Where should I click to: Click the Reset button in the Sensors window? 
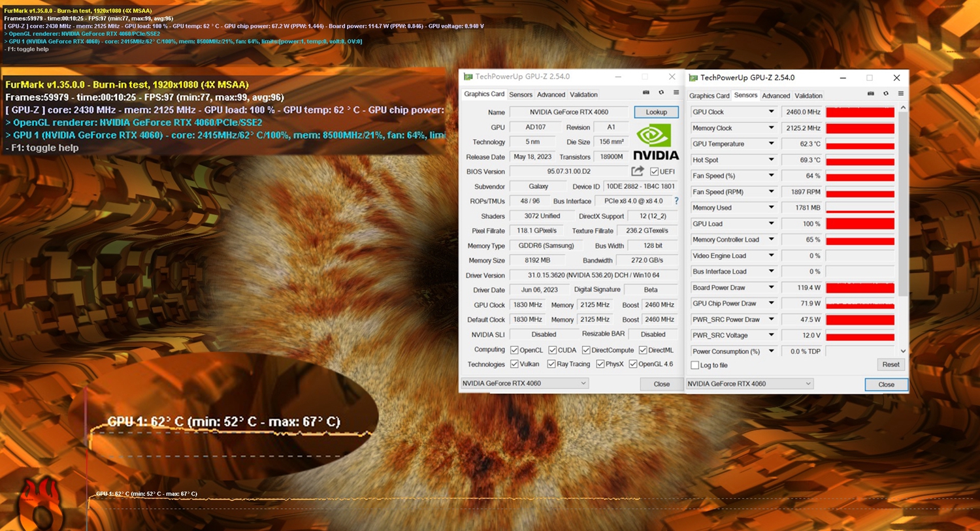[x=890, y=364]
